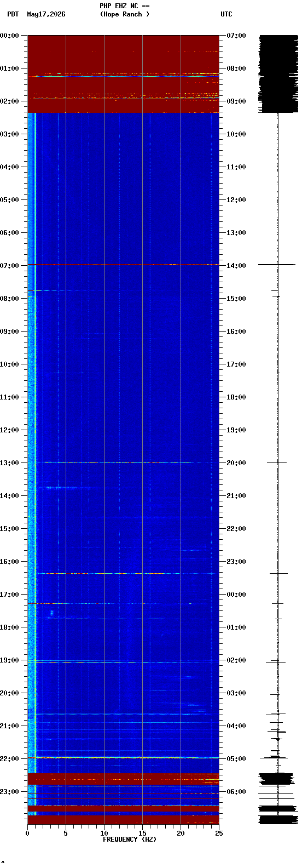Click the '00:00' label on the UTC axis
The width and height of the screenshot is (302, 868).
[x=236, y=595]
